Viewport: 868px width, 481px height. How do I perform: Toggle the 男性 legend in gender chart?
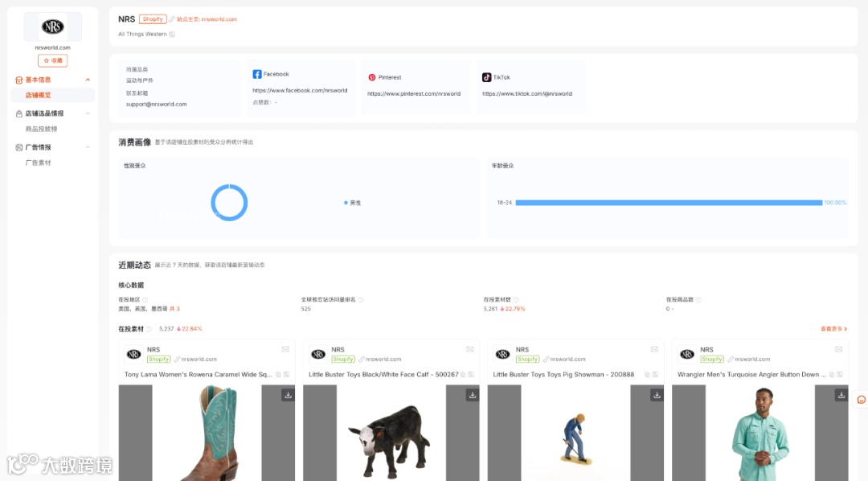353,203
